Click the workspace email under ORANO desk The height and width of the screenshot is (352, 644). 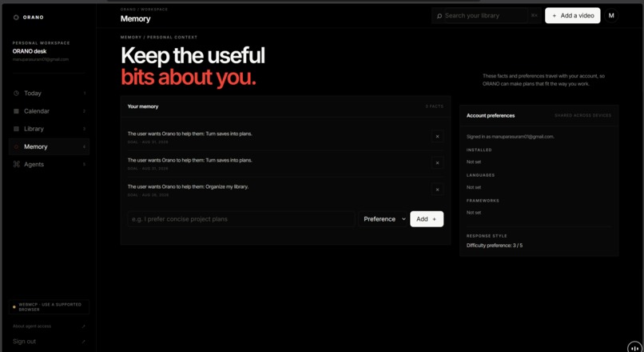[x=40, y=60]
